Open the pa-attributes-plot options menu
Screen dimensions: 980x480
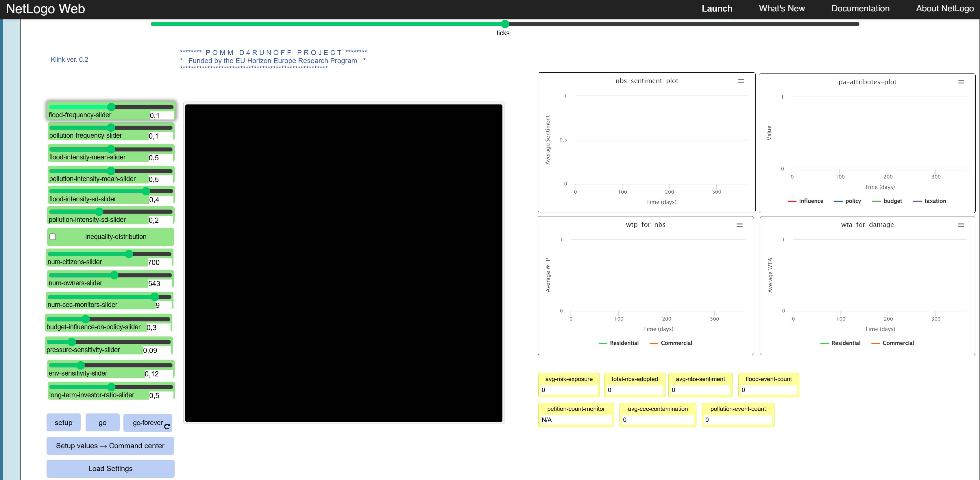pos(961,82)
